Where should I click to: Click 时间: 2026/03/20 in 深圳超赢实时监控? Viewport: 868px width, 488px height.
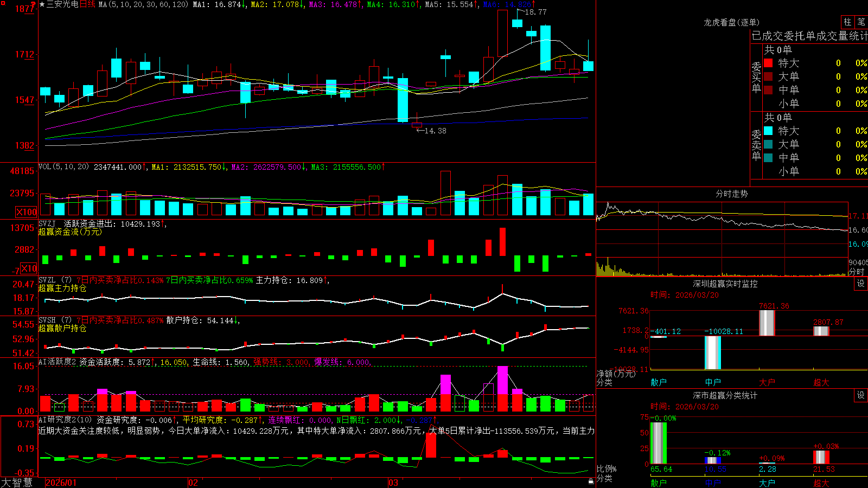click(x=685, y=295)
